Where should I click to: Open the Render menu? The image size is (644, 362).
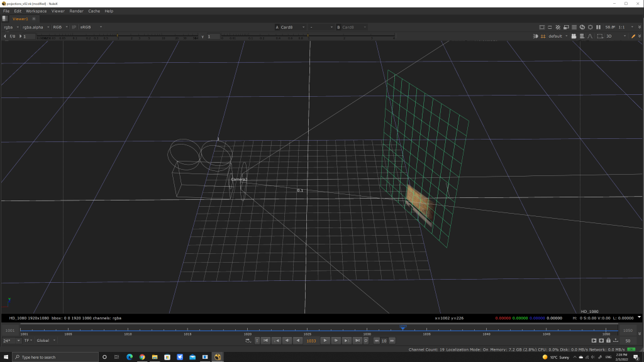point(76,11)
